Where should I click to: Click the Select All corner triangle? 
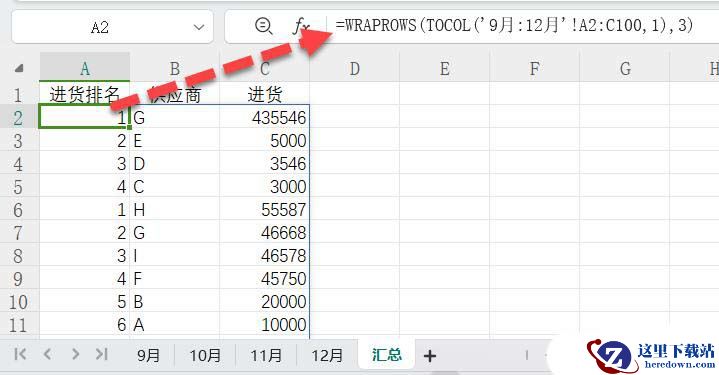[x=19, y=69]
